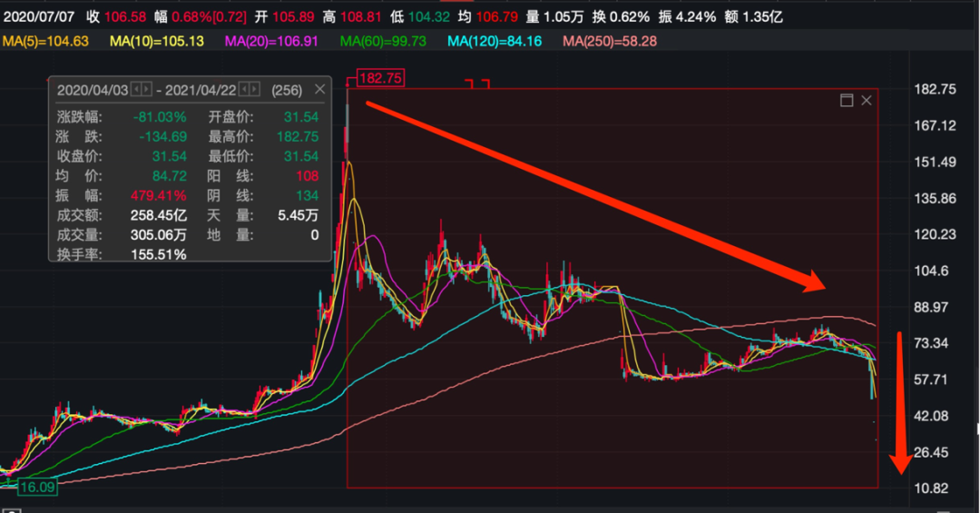Maximize the selected red range region
Screen dimensions: 980x513
click(847, 100)
